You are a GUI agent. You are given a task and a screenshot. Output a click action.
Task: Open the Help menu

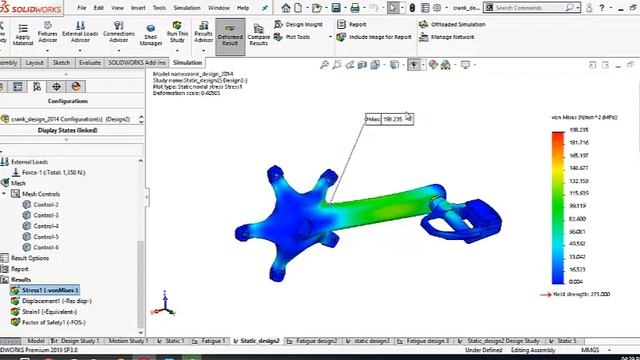243,8
